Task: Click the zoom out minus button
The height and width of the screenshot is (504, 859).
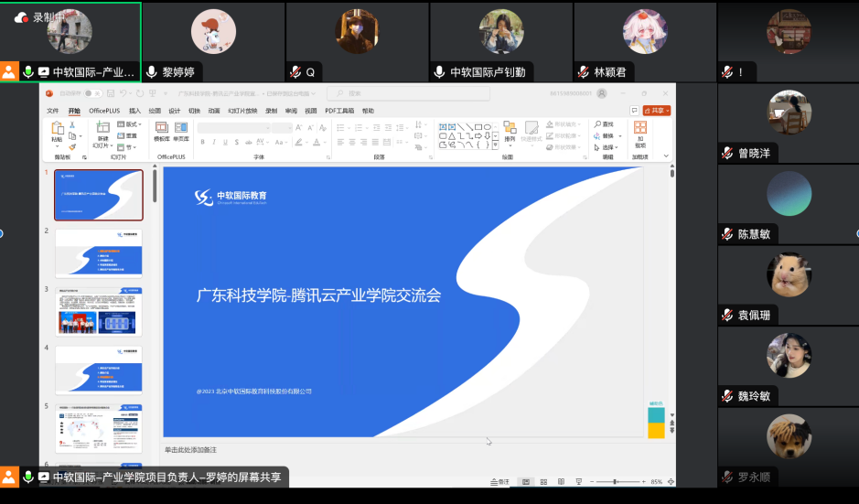Action: (x=592, y=481)
